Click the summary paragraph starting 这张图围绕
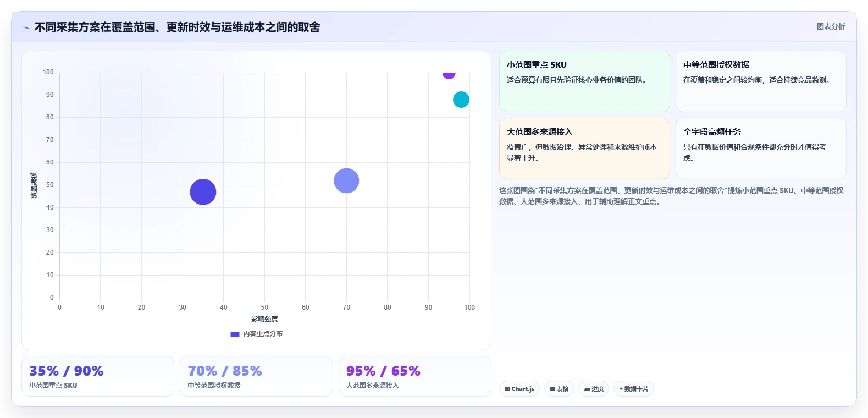 (x=671, y=196)
